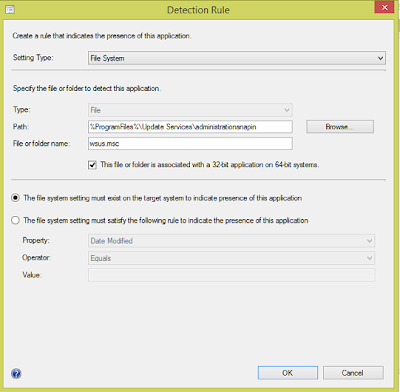The width and height of the screenshot is (400, 392).
Task: Click the Setting Type dropdown arrow
Action: [380, 58]
